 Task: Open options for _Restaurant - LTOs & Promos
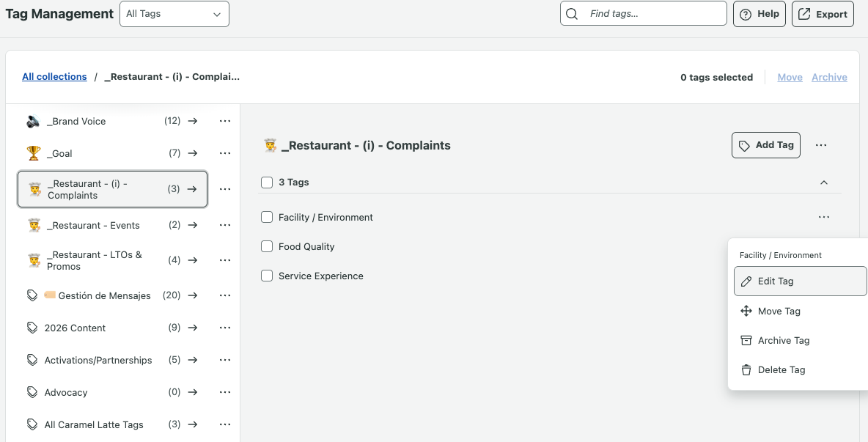pyautogui.click(x=225, y=260)
